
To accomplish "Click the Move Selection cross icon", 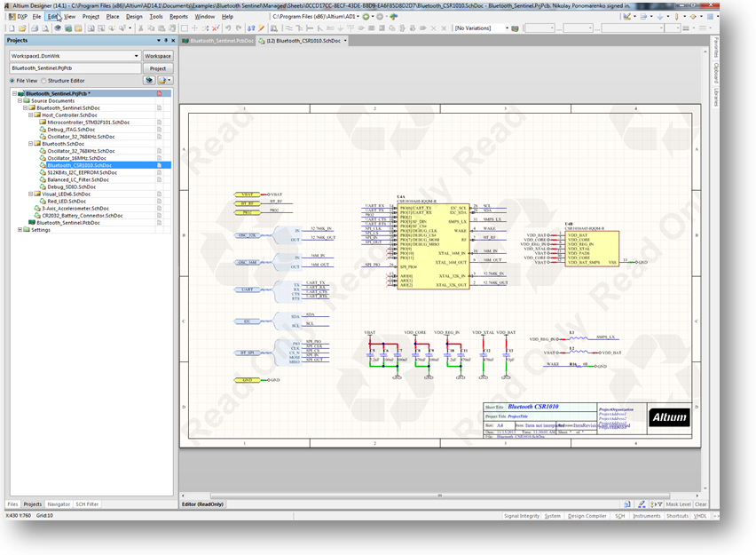I will click(195, 28).
